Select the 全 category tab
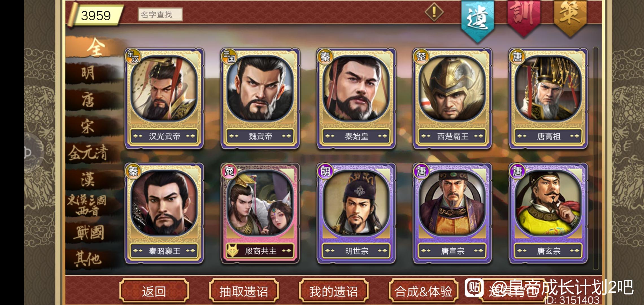Image resolution: width=644 pixels, height=305 pixels. click(x=95, y=47)
